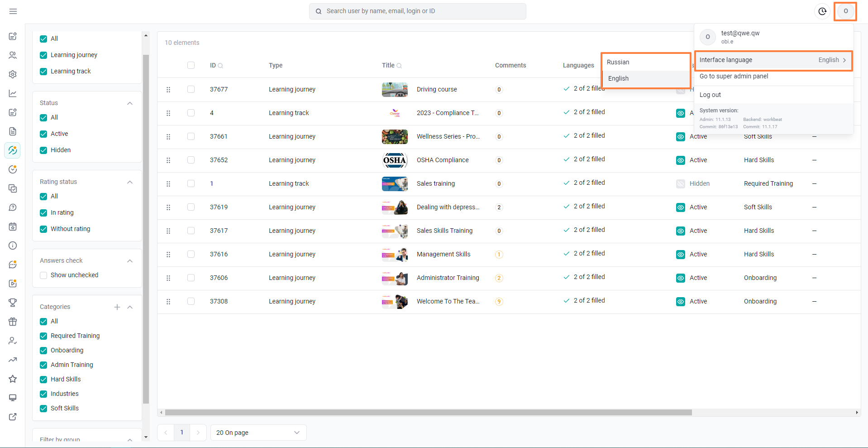Open the monitor screen sidebar icon
Image resolution: width=868 pixels, height=448 pixels.
coord(13,398)
